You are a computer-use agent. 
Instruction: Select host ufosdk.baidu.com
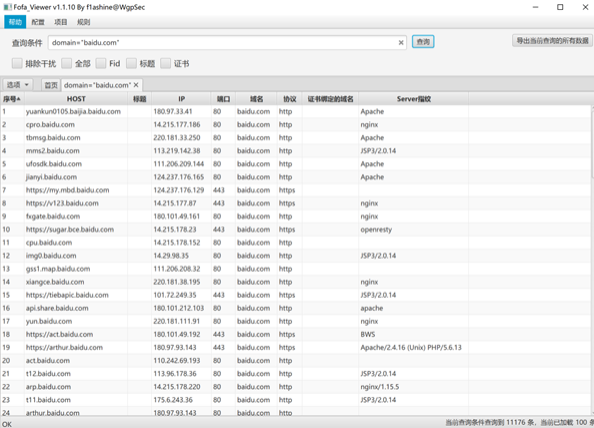(54, 164)
